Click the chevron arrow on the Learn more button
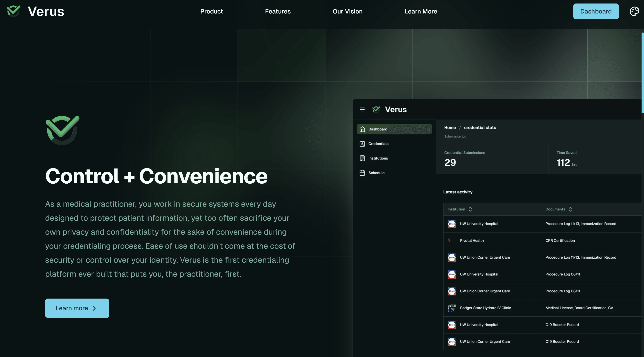Viewport: 644px width, 357px height. click(x=94, y=308)
